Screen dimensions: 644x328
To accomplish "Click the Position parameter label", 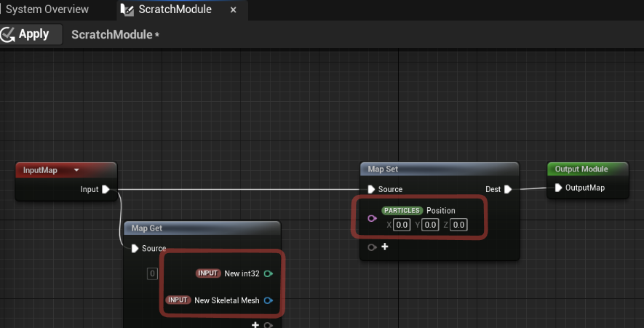I will tap(441, 211).
